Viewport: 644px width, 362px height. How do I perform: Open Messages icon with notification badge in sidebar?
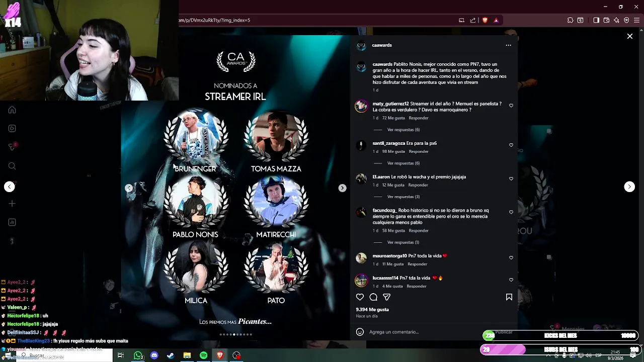[13, 147]
